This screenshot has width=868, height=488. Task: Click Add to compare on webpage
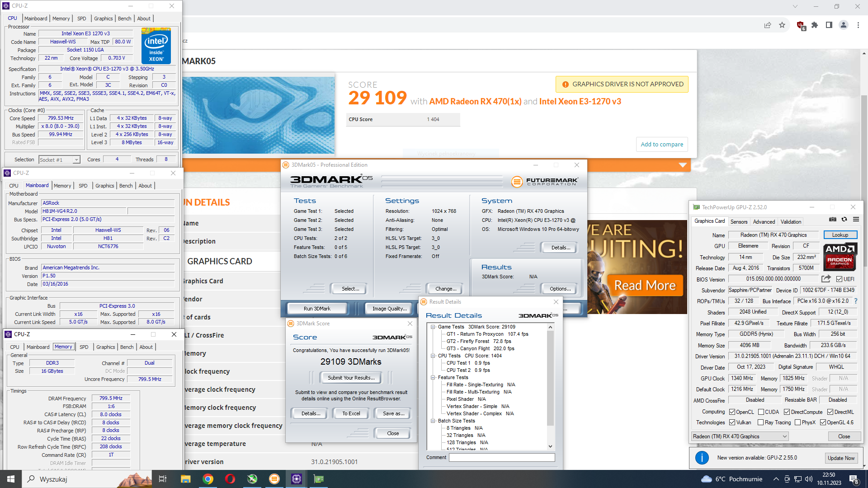662,144
